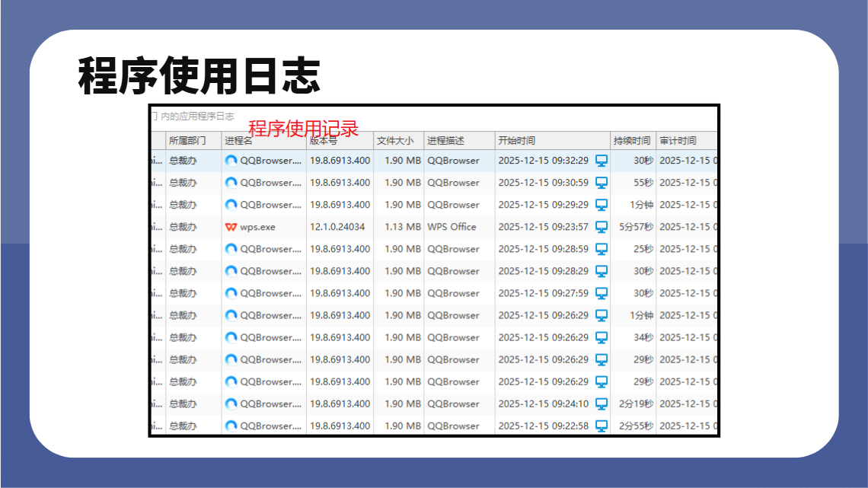868x488 pixels.
Task: Click monitor icon next to 09:29:29 start time
Action: tap(602, 205)
